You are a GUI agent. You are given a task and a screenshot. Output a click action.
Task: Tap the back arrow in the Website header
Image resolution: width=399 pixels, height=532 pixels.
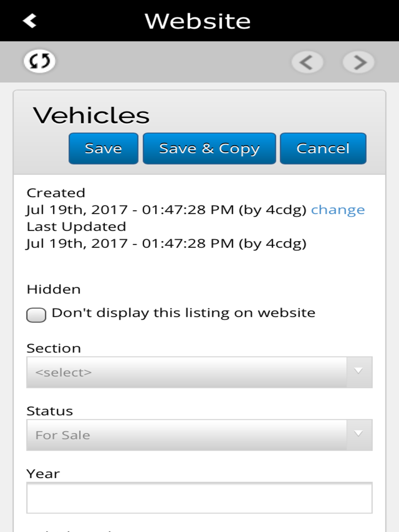pos(30,21)
